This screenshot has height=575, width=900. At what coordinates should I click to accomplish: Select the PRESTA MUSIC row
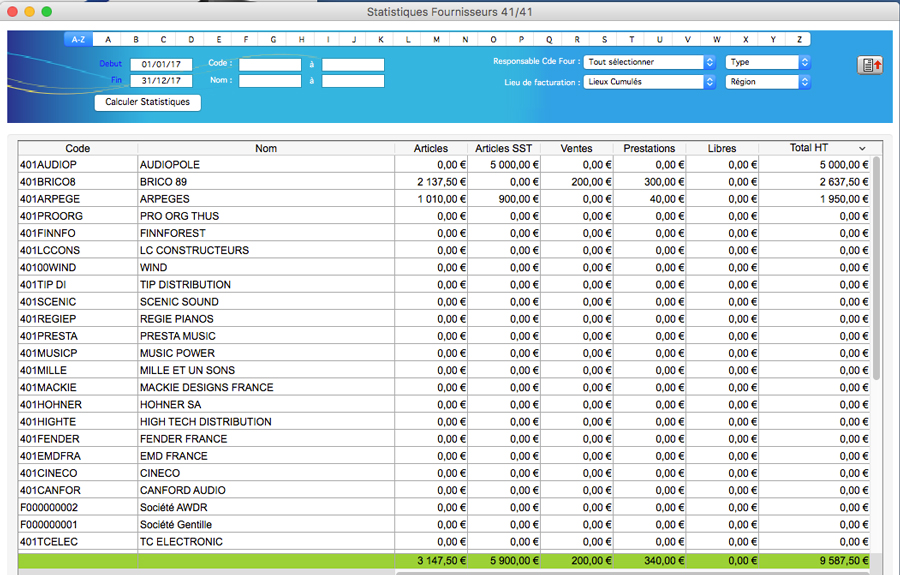tap(444, 336)
